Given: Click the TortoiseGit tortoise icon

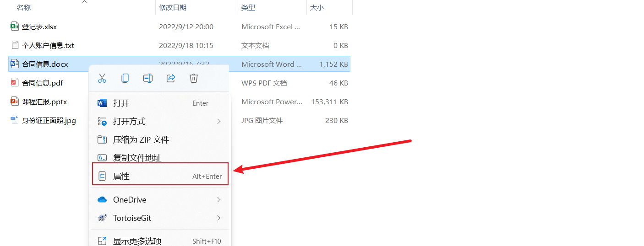Looking at the screenshot, I should pyautogui.click(x=102, y=218).
